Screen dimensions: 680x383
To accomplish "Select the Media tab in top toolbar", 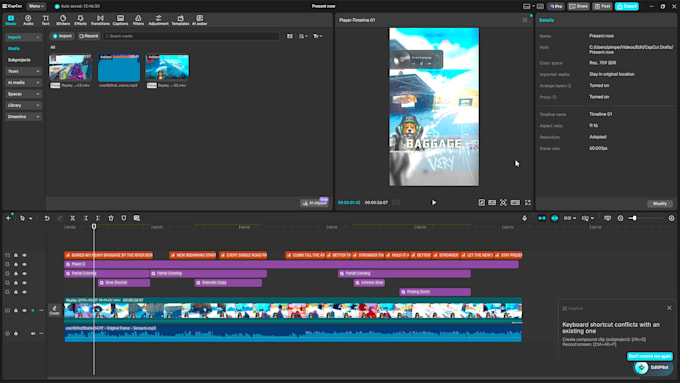I will pyautogui.click(x=11, y=20).
